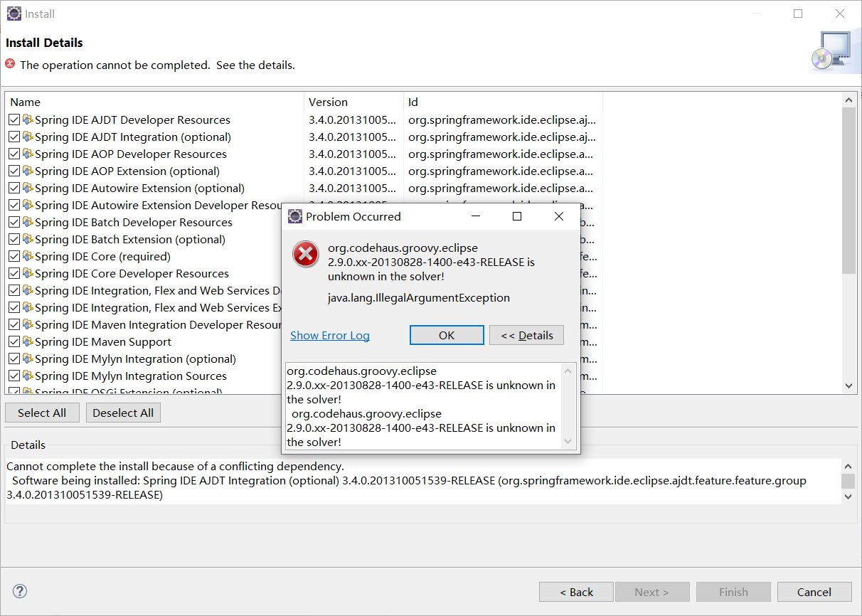Go back with the < Back button
862x616 pixels.
tap(576, 591)
